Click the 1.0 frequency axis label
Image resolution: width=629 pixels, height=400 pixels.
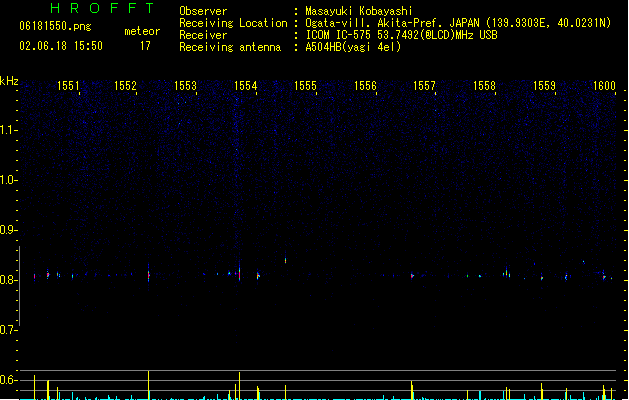[x=7, y=180]
